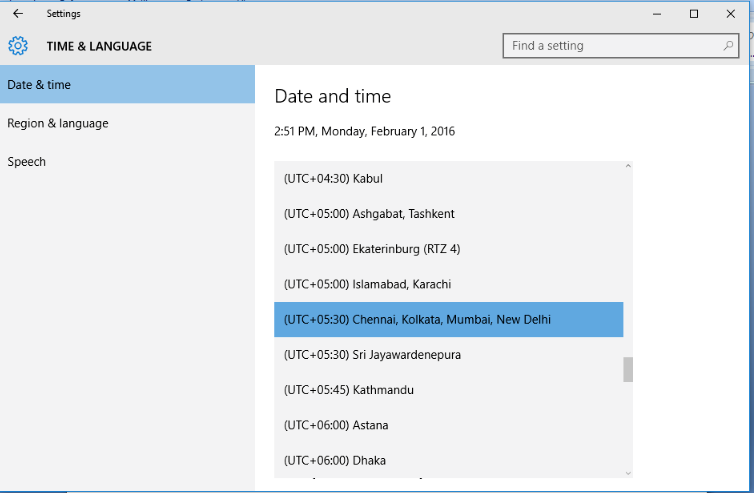Screen dimensions: 754x493
Task: Click the Settings gear icon
Action: coord(18,46)
